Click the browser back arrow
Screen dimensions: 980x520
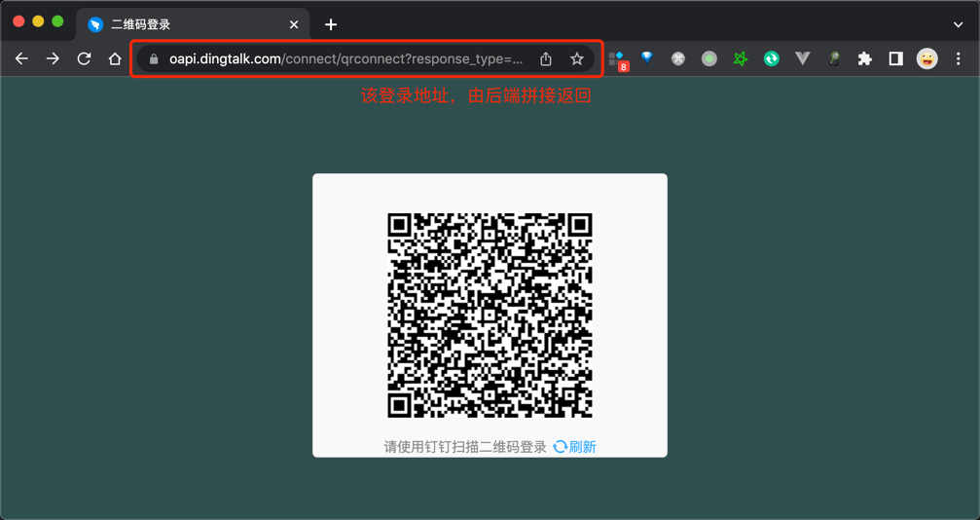point(21,59)
